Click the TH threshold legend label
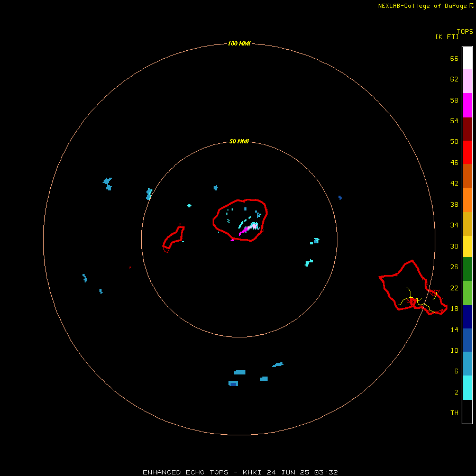This screenshot has width=476, height=476. coord(454,413)
